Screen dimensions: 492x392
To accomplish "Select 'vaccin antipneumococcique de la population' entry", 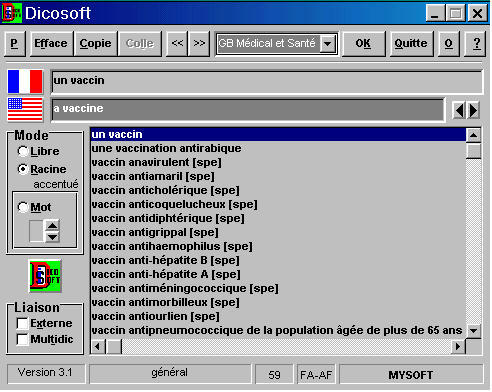I will pos(278,330).
